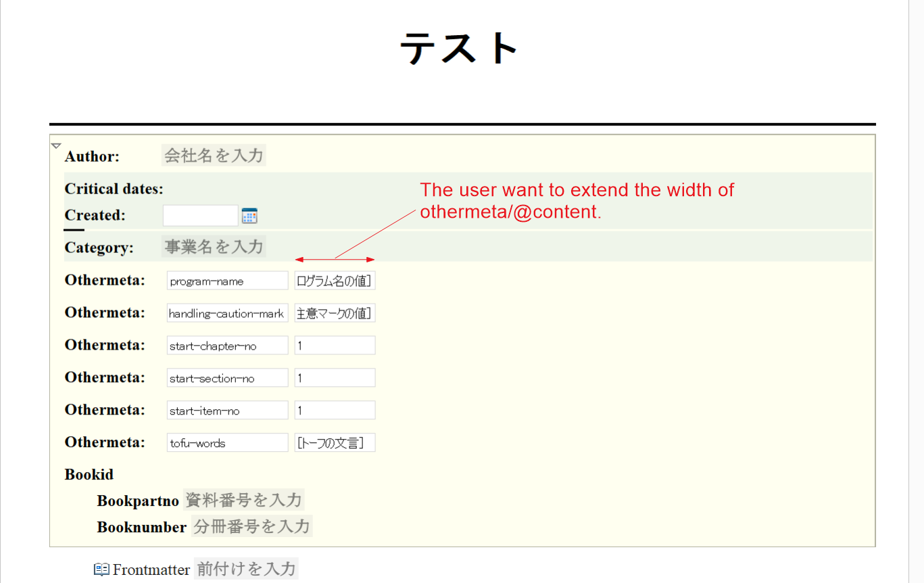924x583 pixels.
Task: Click the Category: label
Action: point(99,248)
